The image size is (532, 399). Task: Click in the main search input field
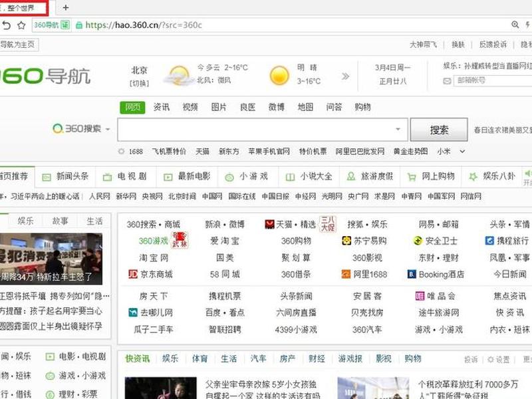(x=257, y=130)
